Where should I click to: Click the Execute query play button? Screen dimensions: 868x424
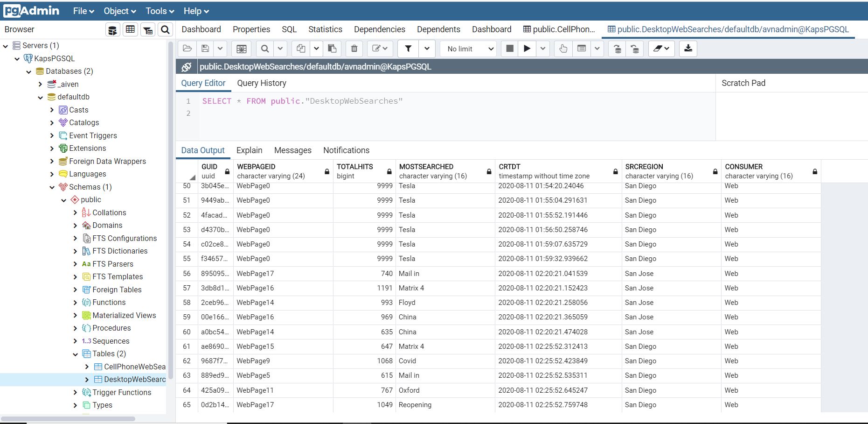click(527, 49)
